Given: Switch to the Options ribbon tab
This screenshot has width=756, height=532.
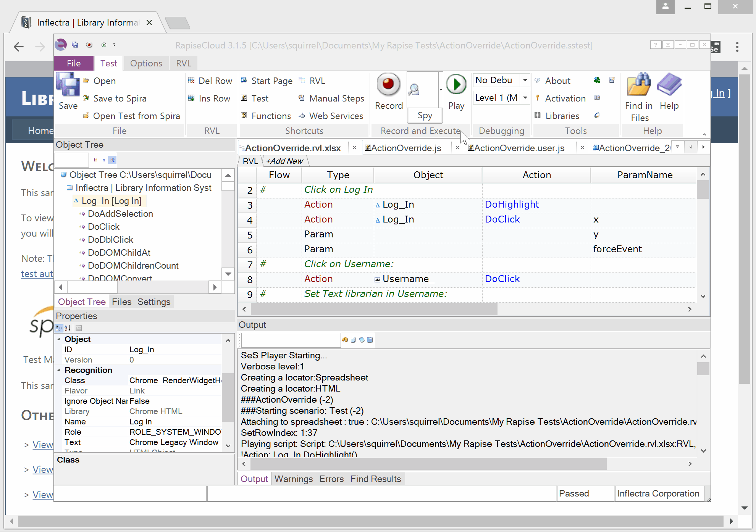Looking at the screenshot, I should click(146, 63).
